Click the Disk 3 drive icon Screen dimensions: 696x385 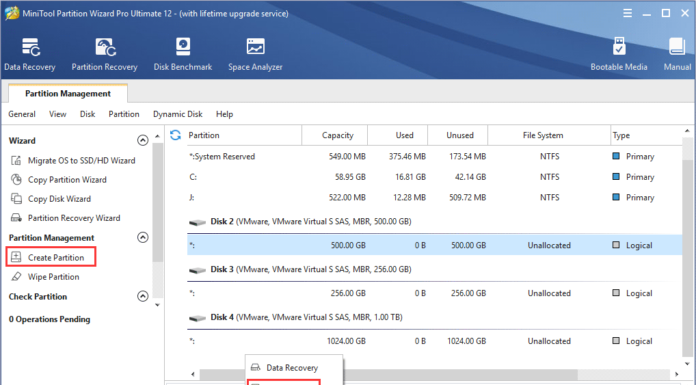tap(197, 270)
